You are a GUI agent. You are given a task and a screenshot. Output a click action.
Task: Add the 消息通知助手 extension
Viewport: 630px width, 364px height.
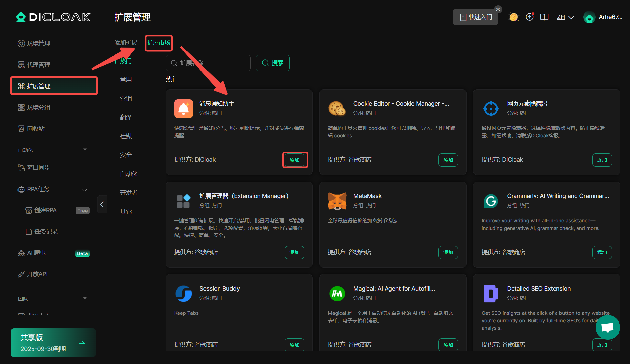click(x=294, y=160)
